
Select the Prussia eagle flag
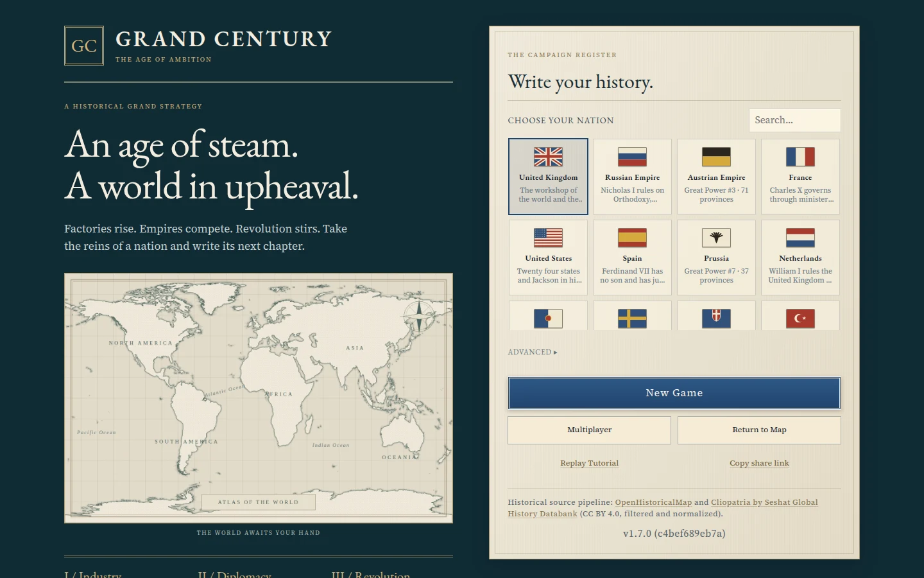(x=716, y=238)
